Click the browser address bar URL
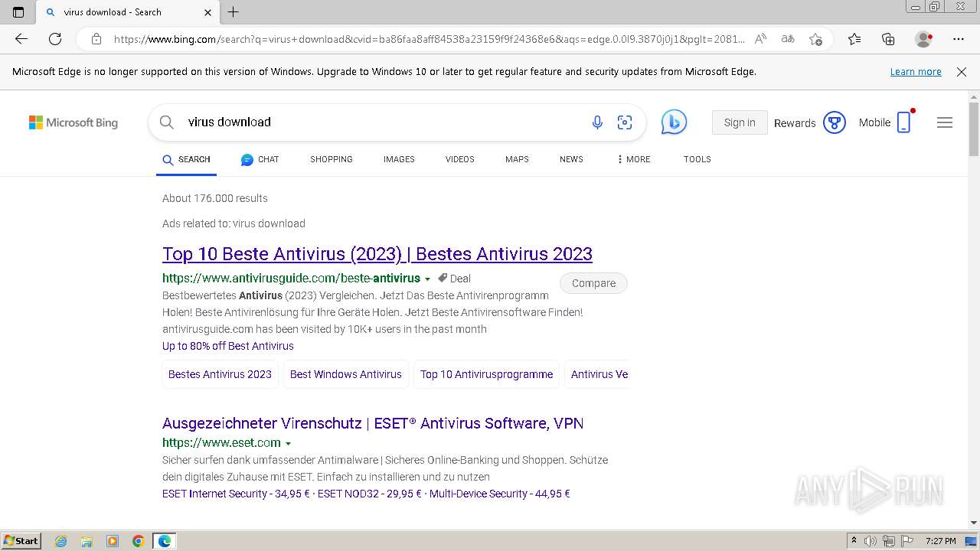The image size is (980, 551). (x=429, y=39)
